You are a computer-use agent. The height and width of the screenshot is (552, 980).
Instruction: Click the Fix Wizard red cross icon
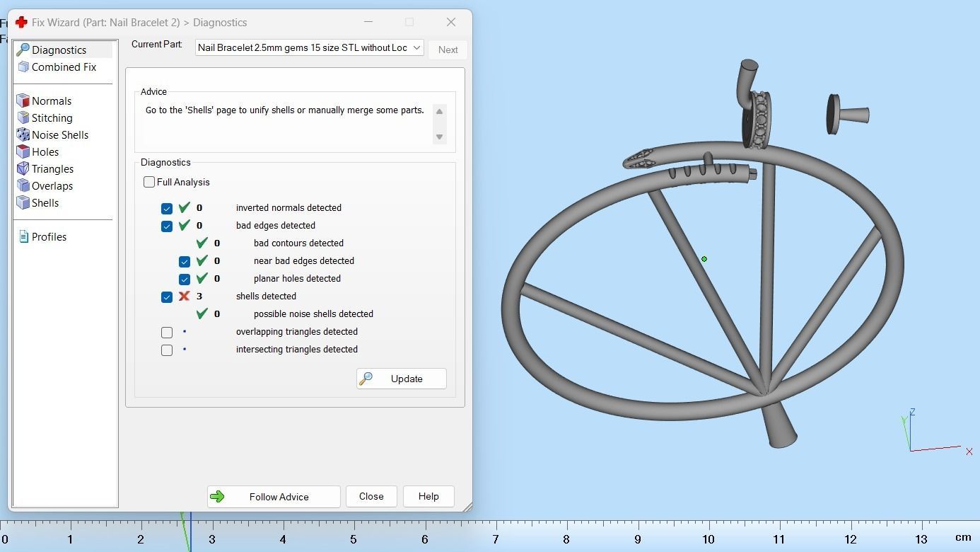pyautogui.click(x=21, y=22)
